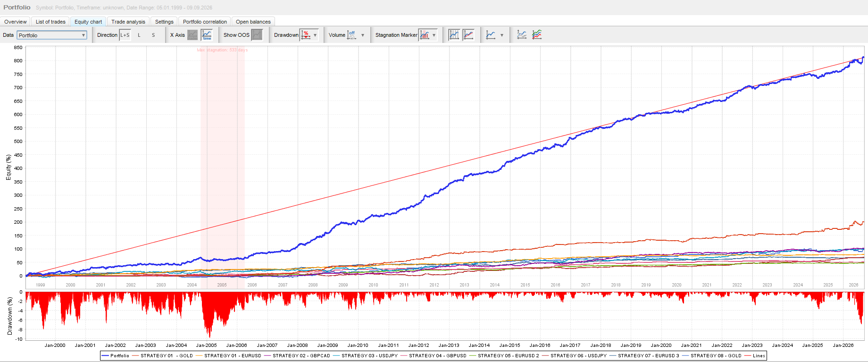
Task: Click the red trend line chart icon
Action: pyautogui.click(x=468, y=35)
